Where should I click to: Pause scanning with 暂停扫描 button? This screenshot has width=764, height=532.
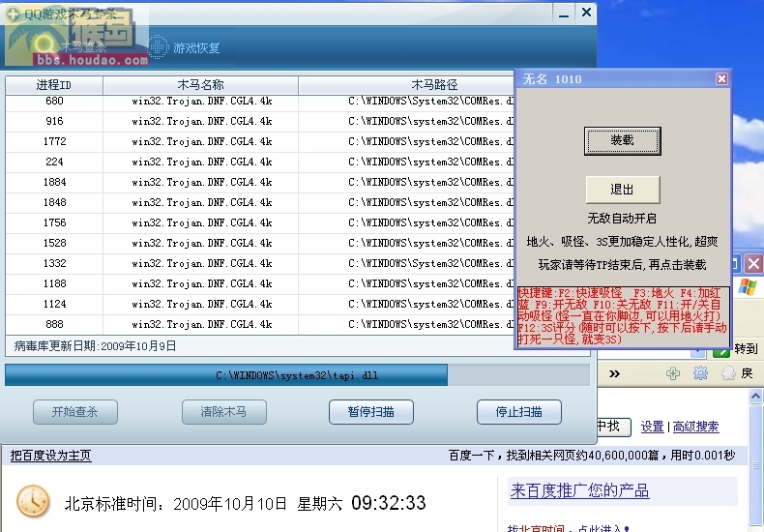pos(370,412)
